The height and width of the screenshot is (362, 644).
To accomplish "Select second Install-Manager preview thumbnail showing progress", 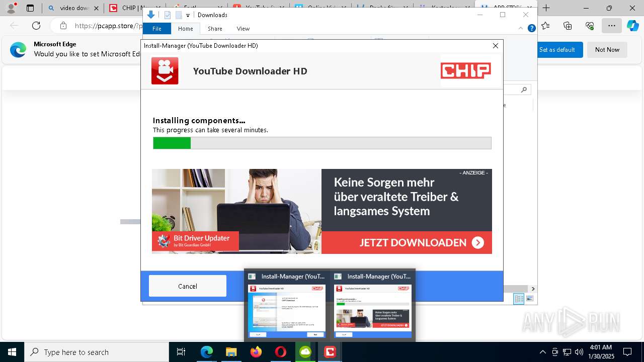I will coord(373,306).
